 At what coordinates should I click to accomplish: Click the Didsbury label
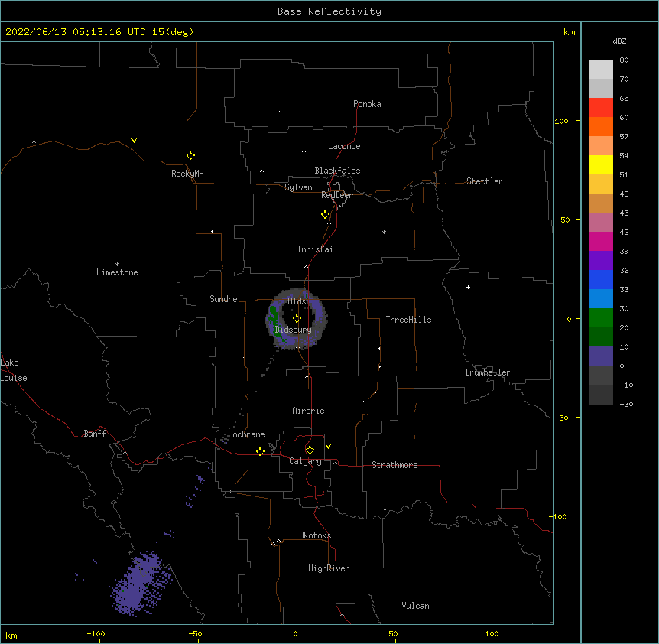[294, 330]
